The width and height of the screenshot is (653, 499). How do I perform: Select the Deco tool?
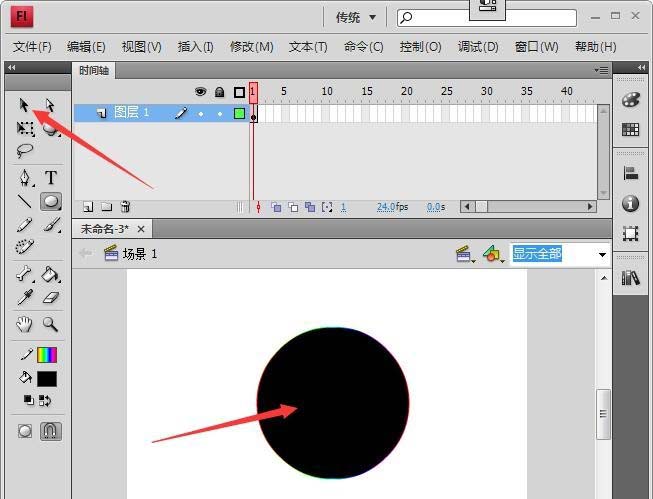pyautogui.click(x=25, y=246)
